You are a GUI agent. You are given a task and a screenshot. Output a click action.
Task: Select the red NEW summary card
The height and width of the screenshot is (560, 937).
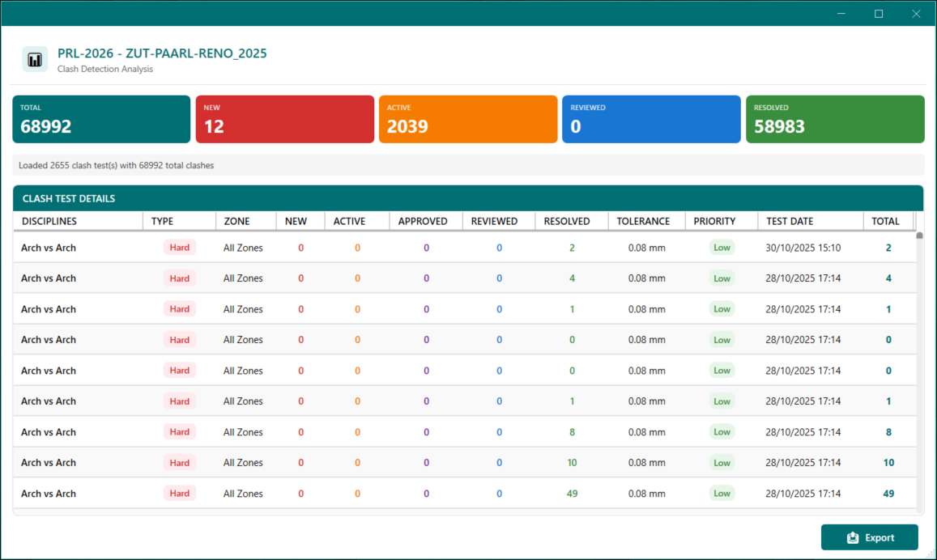(x=284, y=119)
